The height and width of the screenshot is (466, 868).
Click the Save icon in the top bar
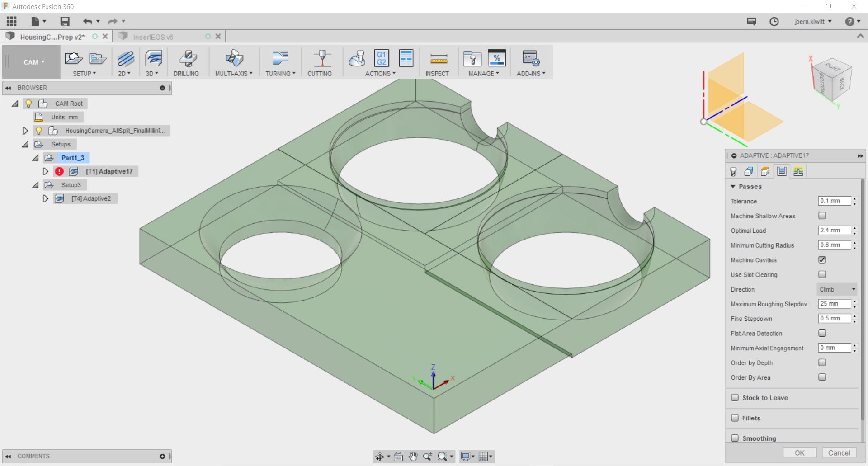(65, 21)
